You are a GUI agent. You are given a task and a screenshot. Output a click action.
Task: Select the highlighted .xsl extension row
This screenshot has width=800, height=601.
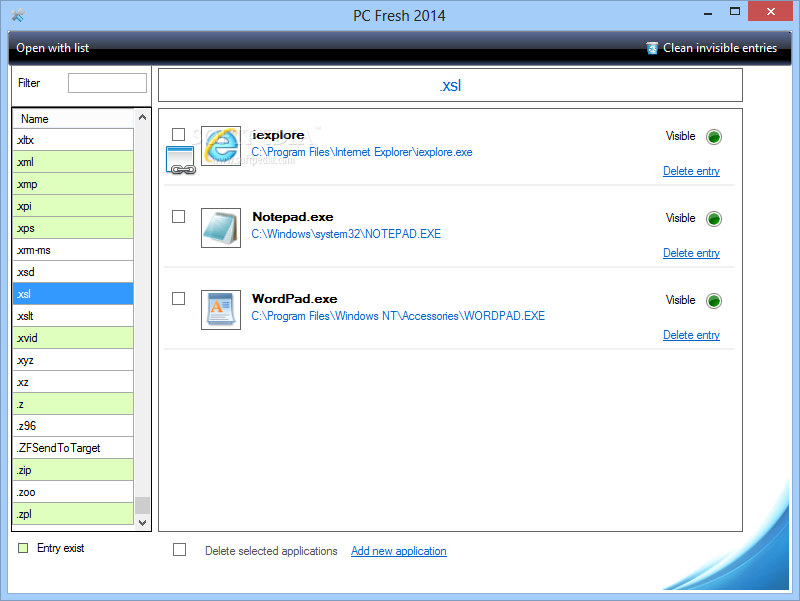coord(73,294)
